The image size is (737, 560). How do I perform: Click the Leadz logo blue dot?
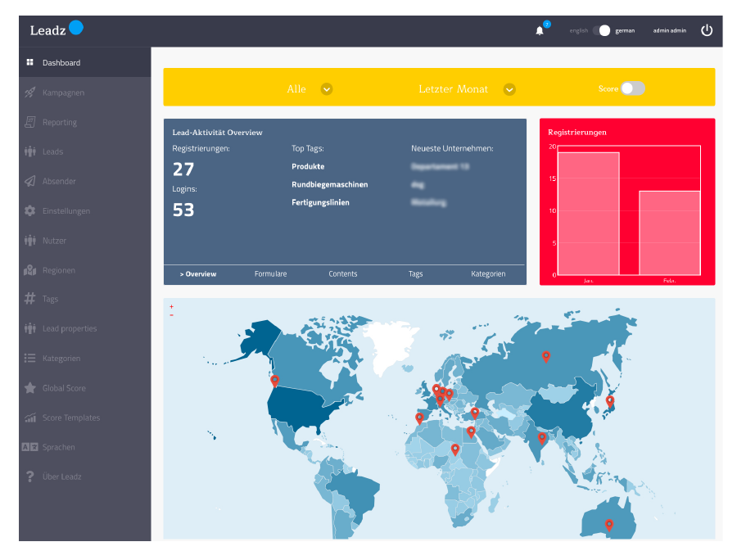tap(76, 28)
